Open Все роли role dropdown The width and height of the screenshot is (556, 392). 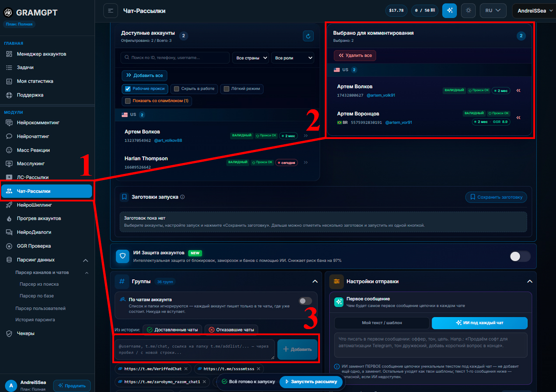click(x=292, y=58)
